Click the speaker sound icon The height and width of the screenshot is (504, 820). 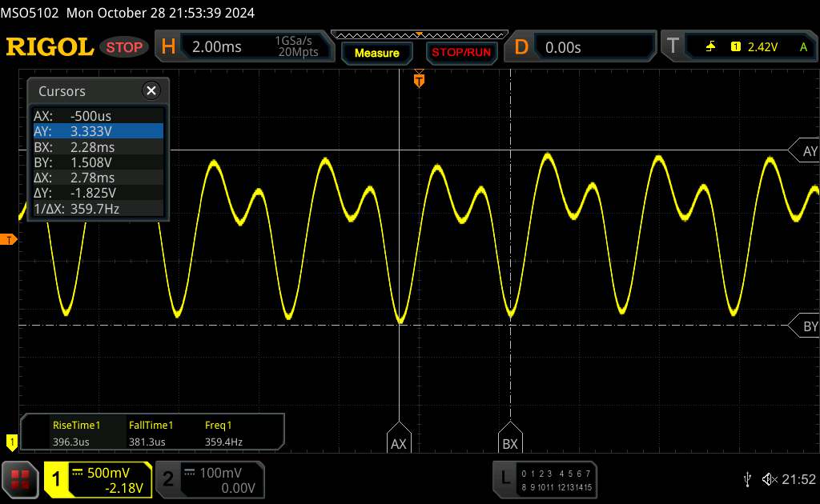pyautogui.click(x=769, y=479)
